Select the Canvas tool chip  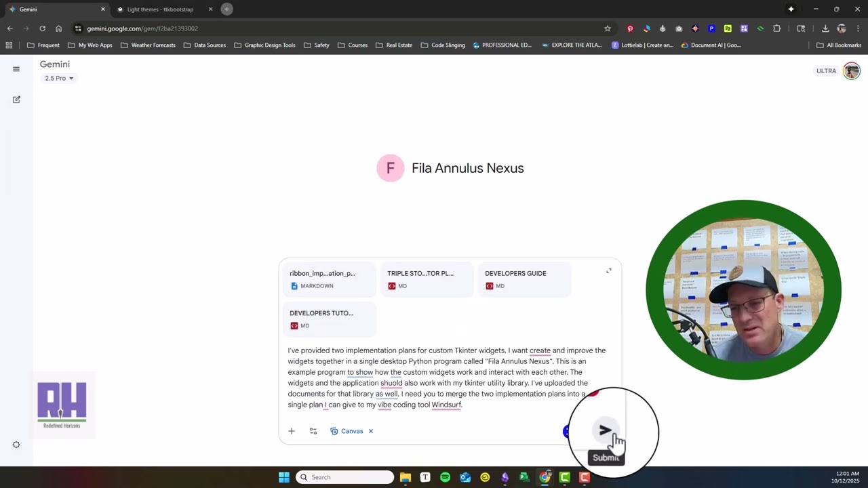pos(347,431)
